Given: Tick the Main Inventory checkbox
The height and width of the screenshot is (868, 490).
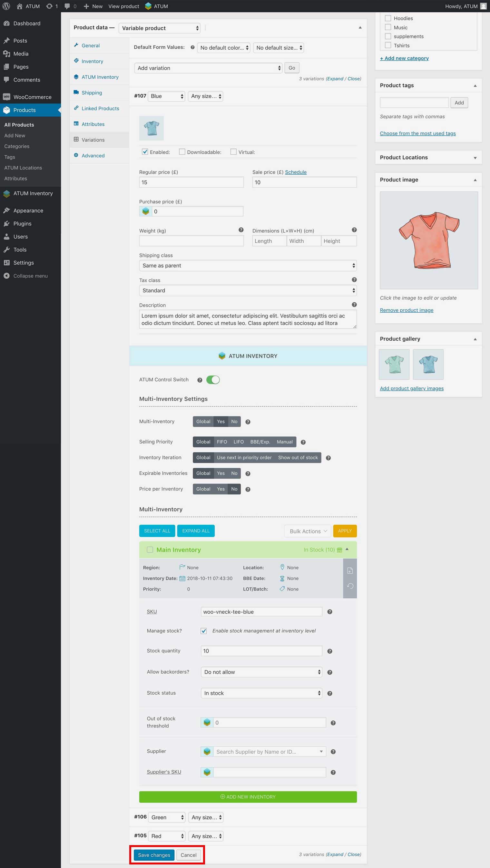Looking at the screenshot, I should click(150, 550).
